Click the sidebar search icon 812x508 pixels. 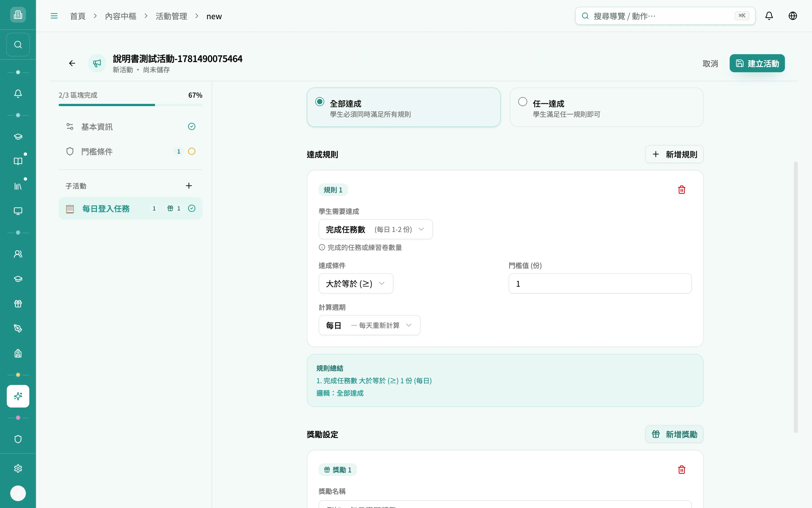click(x=18, y=45)
